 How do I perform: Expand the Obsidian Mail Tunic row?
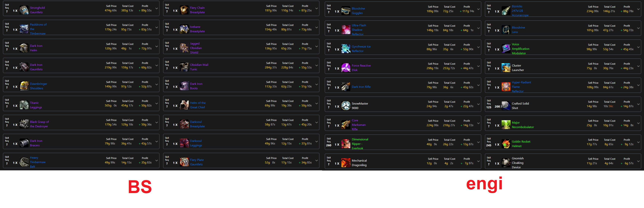coord(317,65)
